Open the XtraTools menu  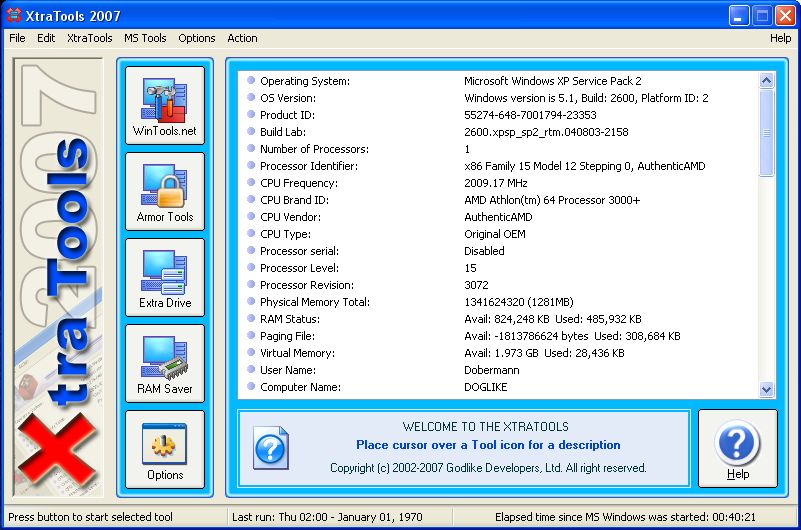tap(89, 38)
